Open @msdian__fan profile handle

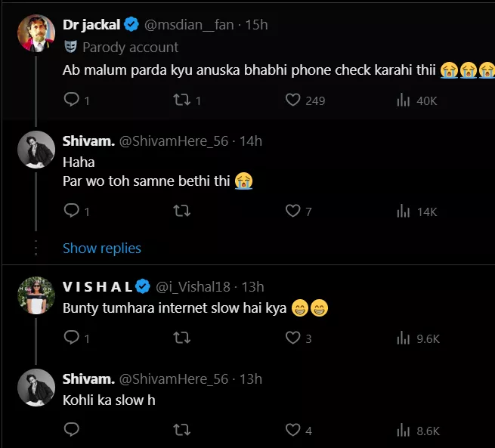click(x=189, y=25)
